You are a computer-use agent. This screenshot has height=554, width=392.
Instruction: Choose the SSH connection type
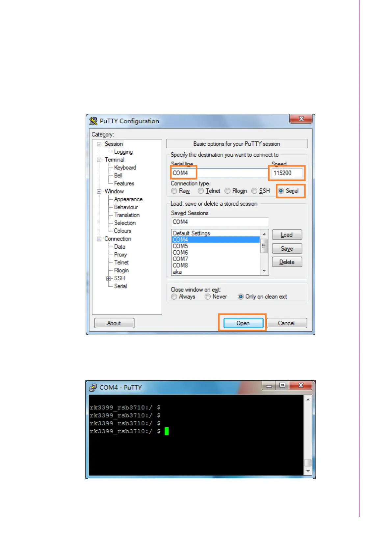(x=254, y=191)
